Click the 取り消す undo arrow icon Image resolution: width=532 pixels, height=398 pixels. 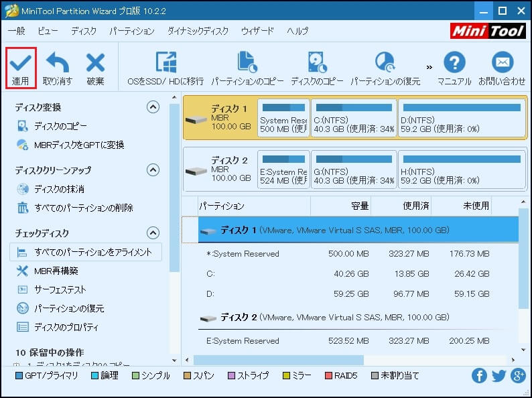point(58,62)
